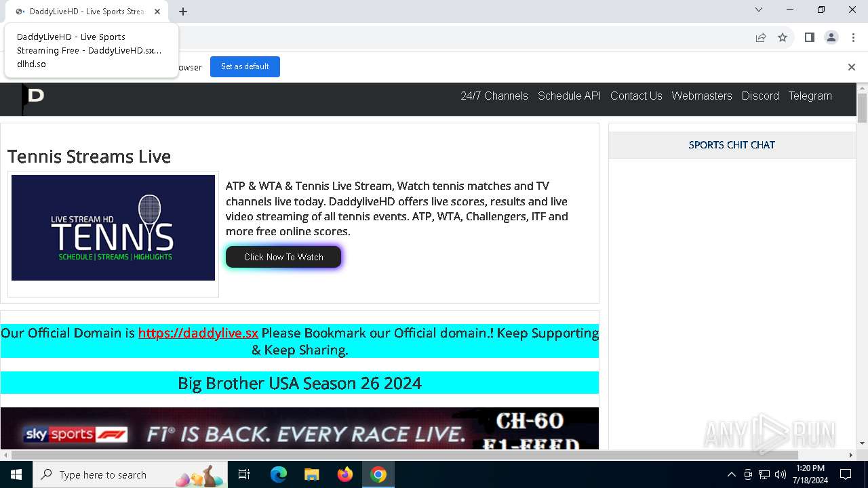The width and height of the screenshot is (868, 488).
Task: Select the DaddyLiveHD browser tab
Action: (86, 12)
